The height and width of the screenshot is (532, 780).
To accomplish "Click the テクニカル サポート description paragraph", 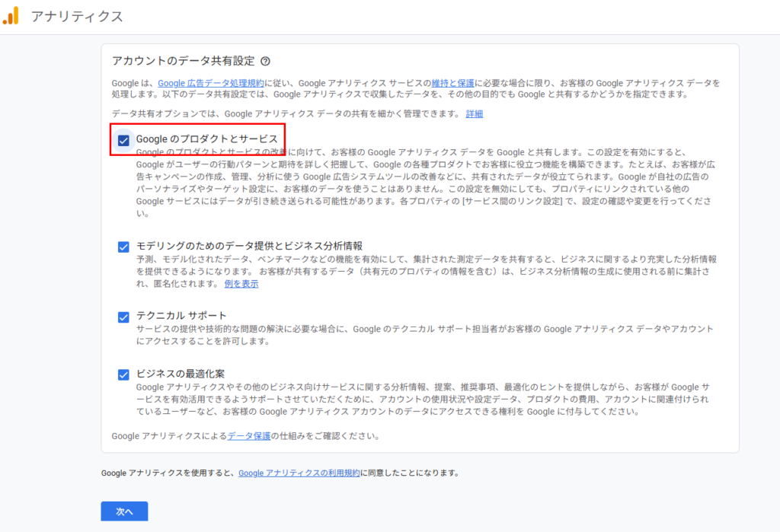I will tap(424, 335).
